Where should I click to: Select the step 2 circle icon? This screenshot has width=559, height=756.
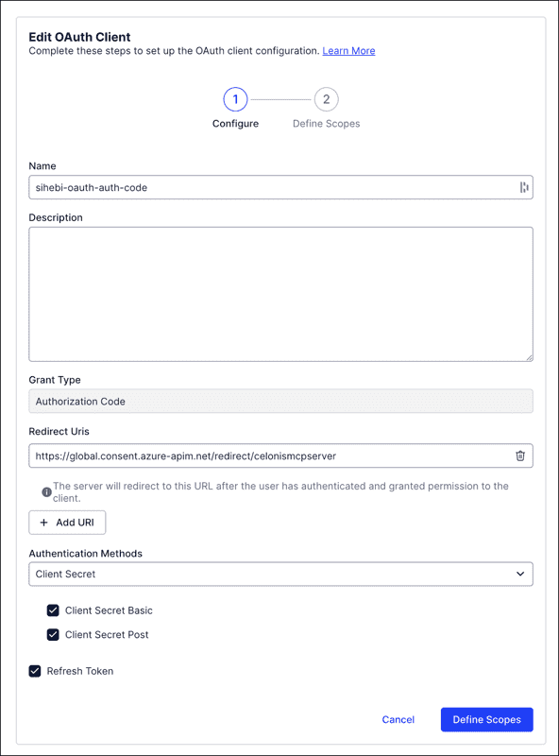[326, 99]
